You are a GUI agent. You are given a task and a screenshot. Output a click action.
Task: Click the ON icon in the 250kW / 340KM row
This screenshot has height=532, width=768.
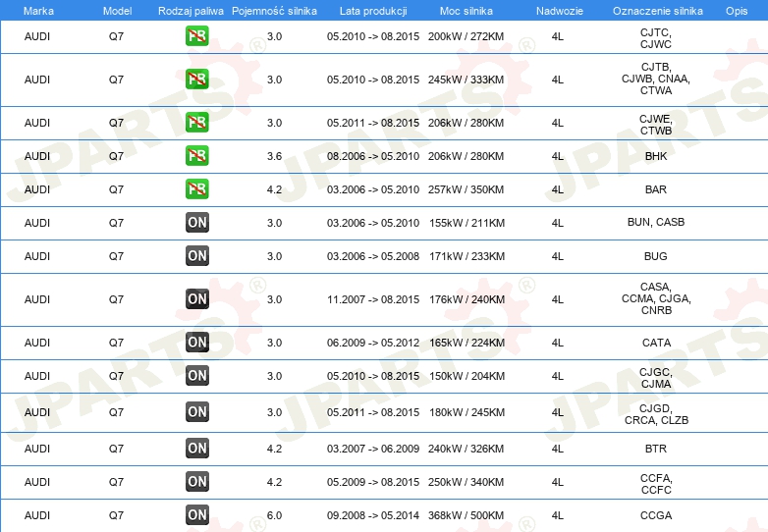point(197,482)
